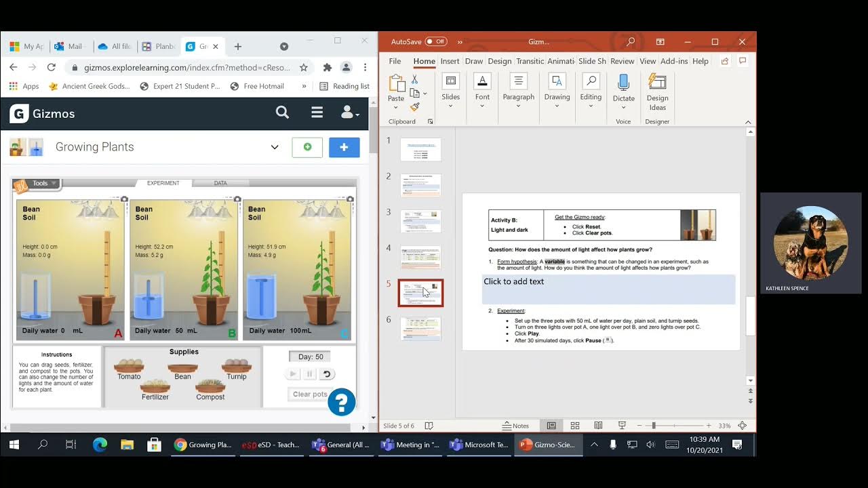Screen dimensions: 868x488
Task: Reload the page in Chrome
Action: [51, 67]
